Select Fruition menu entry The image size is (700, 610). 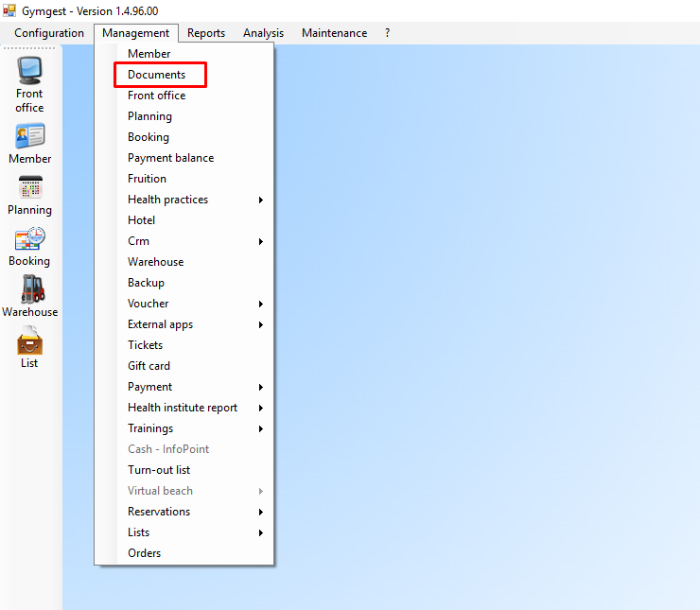pos(184,179)
